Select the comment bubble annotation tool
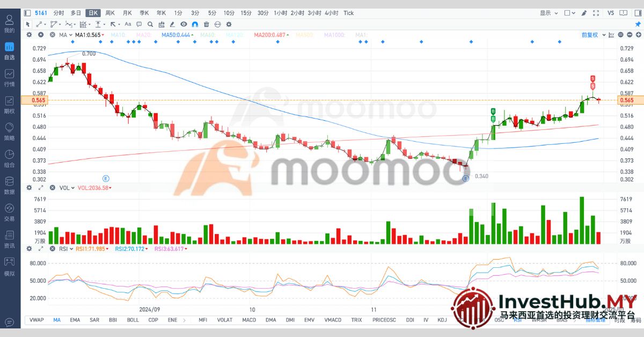644x337 pixels. coord(139,24)
